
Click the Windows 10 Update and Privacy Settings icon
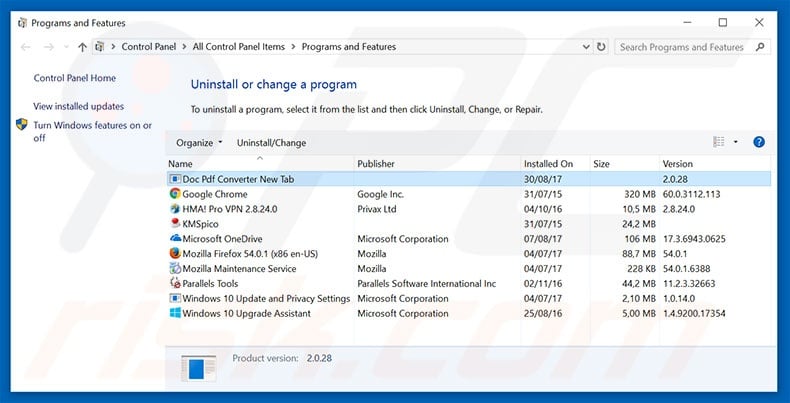click(175, 298)
